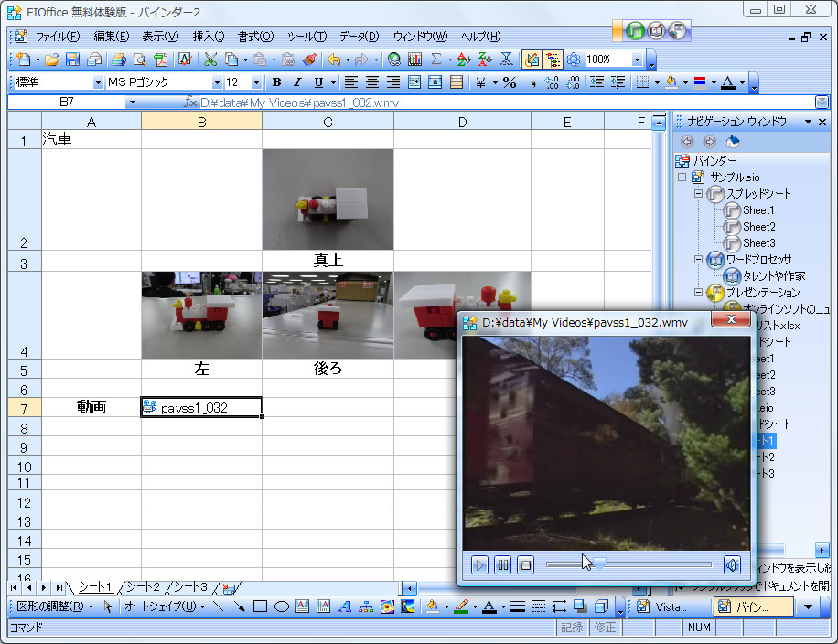Image resolution: width=838 pixels, height=644 pixels.
Task: Click the Copy icon
Action: pos(231,59)
